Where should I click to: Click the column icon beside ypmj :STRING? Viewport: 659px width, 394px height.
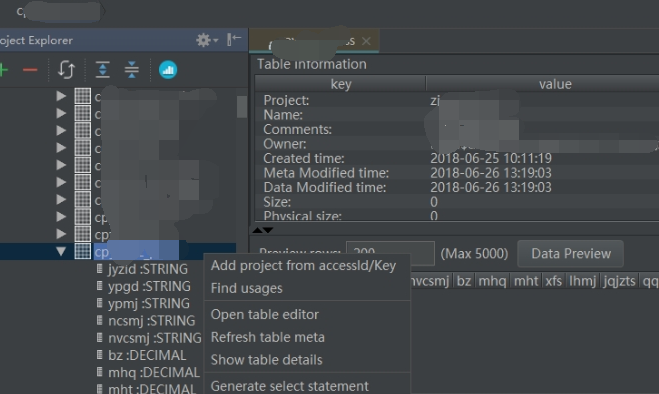click(x=100, y=303)
